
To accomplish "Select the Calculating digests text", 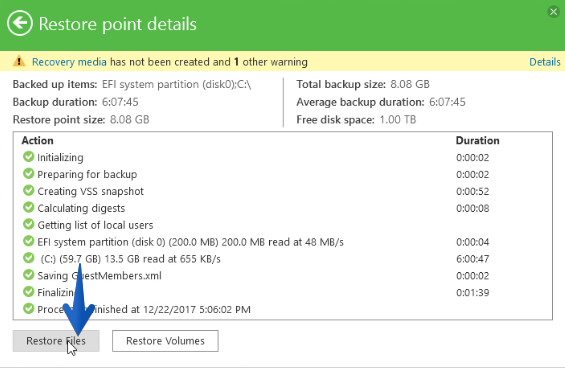I will [x=81, y=208].
